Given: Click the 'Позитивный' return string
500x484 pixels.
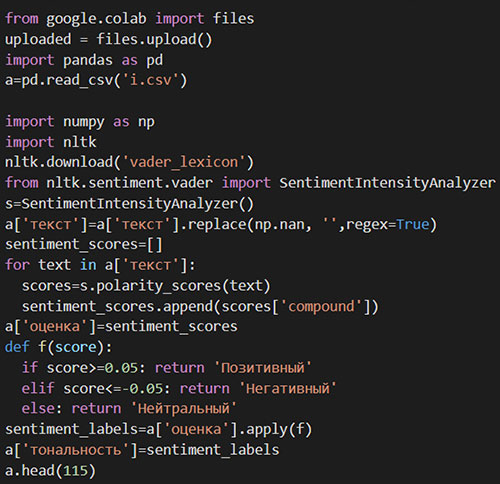Looking at the screenshot, I should [x=263, y=368].
